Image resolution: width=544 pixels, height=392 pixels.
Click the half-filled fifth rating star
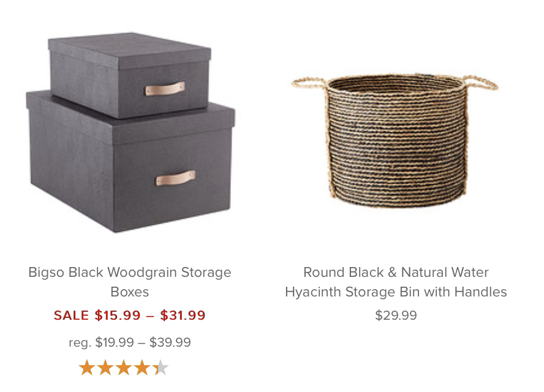click(161, 367)
